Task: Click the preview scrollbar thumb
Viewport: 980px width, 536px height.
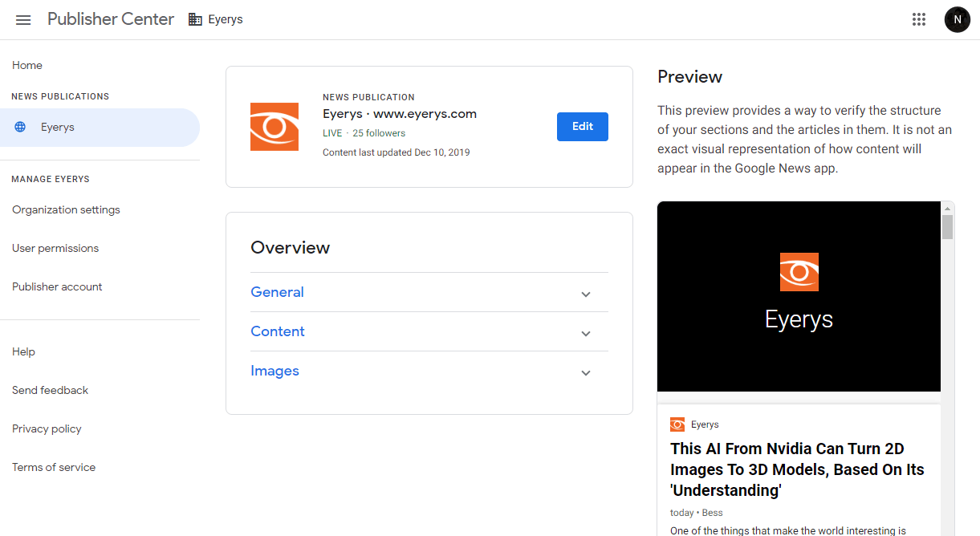Action: tap(948, 227)
